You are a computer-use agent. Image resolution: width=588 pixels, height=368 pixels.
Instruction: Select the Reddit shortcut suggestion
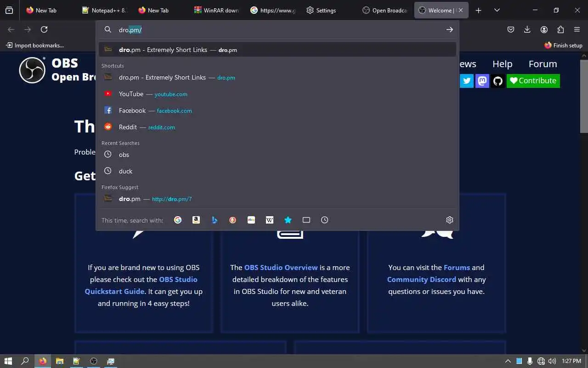(x=277, y=127)
